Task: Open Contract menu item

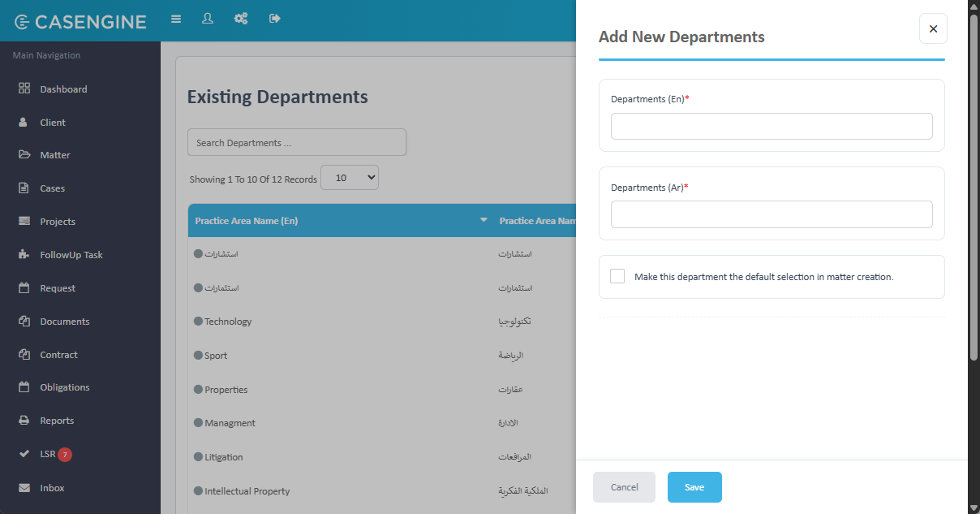Action: (59, 355)
